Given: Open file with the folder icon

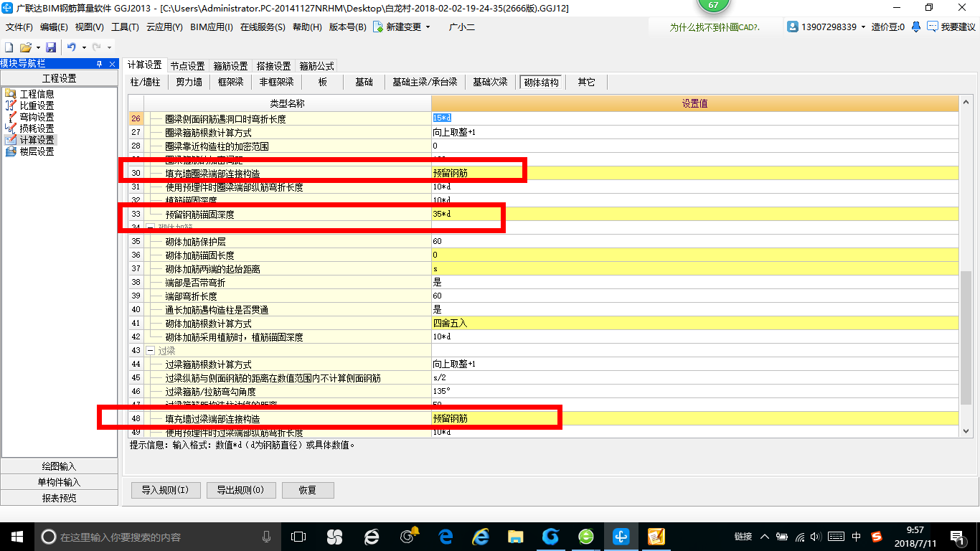Looking at the screenshot, I should tap(24, 47).
